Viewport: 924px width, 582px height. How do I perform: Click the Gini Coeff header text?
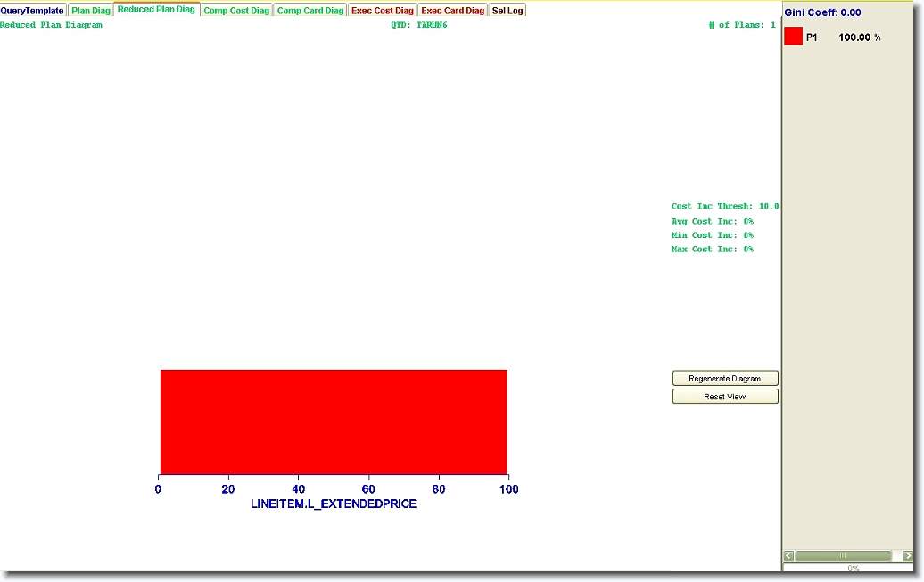coord(822,12)
